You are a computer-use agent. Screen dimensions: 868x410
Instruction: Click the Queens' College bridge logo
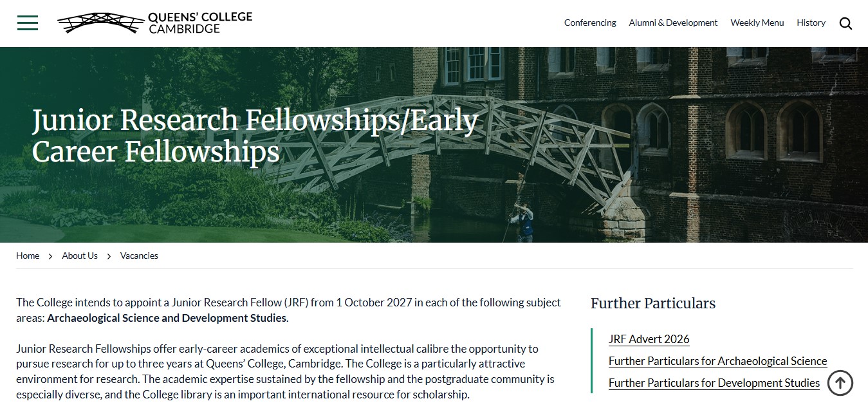[x=100, y=23]
